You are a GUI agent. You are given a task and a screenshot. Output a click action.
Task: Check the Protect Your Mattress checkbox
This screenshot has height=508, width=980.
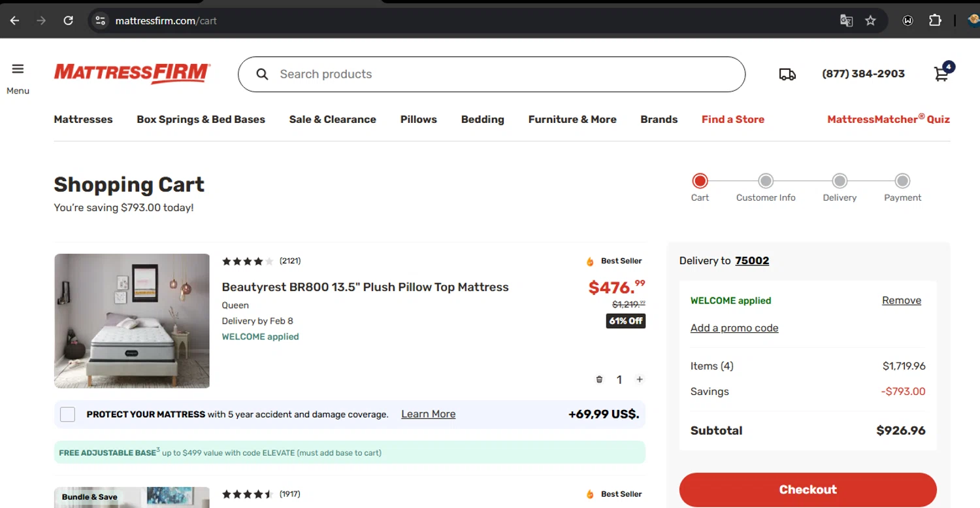[67, 415]
